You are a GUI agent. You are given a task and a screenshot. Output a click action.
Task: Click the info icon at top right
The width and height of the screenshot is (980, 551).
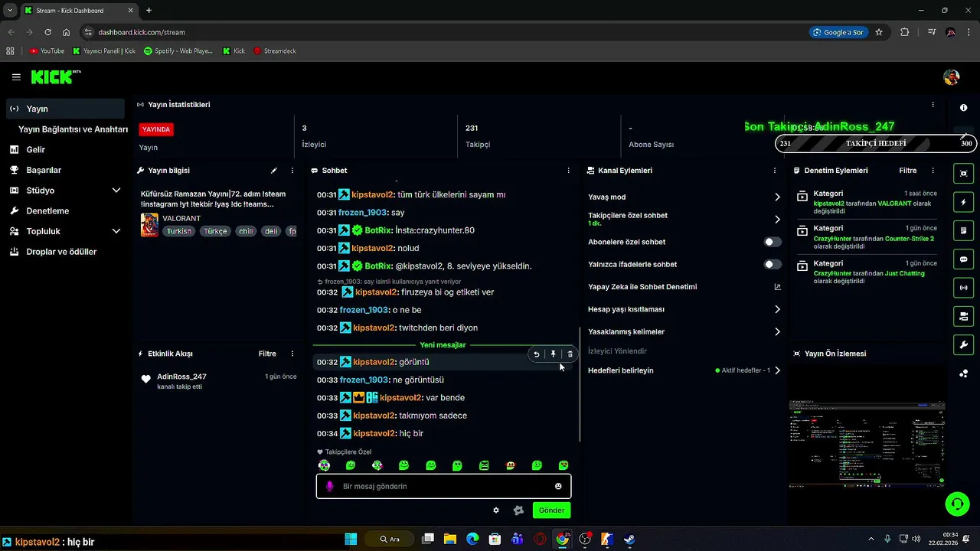[963, 108]
